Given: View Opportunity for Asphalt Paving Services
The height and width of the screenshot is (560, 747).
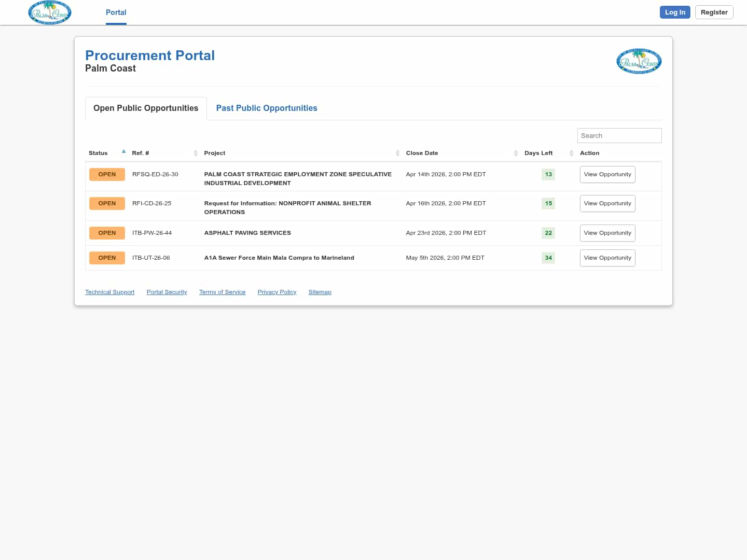Looking at the screenshot, I should click(607, 233).
